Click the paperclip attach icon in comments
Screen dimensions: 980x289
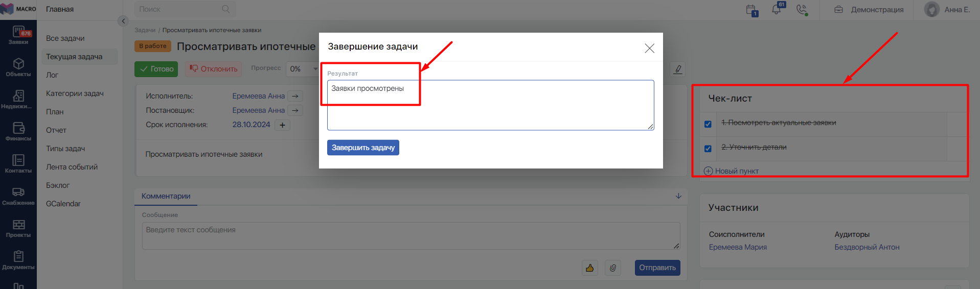[x=612, y=268]
